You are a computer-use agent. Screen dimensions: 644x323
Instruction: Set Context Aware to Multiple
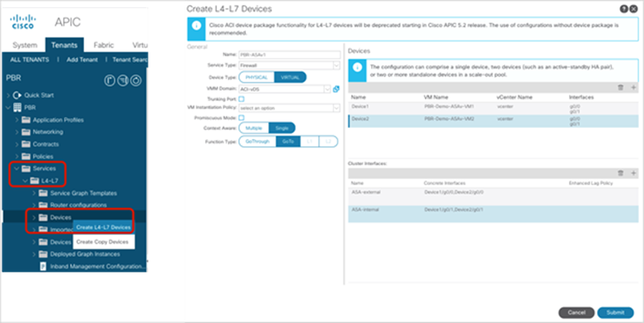[x=254, y=128]
